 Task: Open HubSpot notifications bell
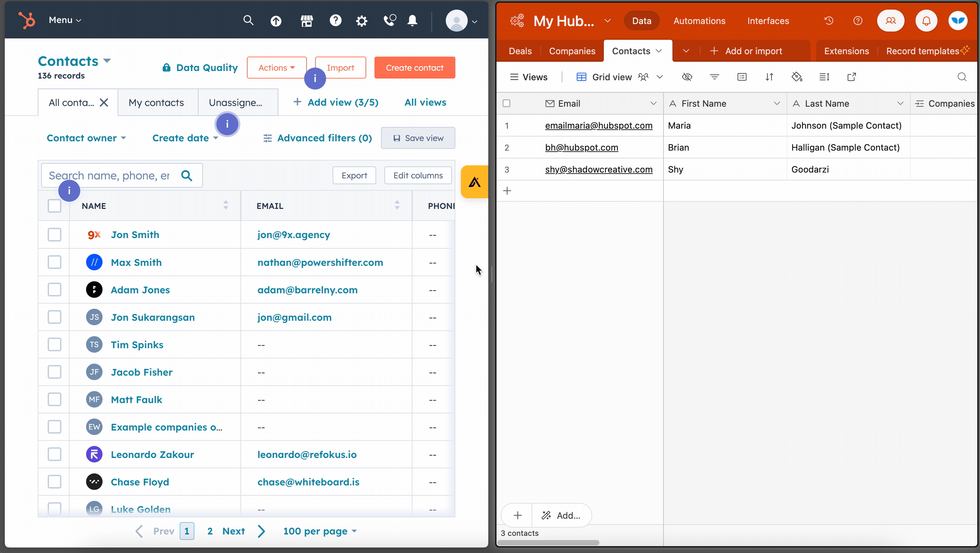413,20
